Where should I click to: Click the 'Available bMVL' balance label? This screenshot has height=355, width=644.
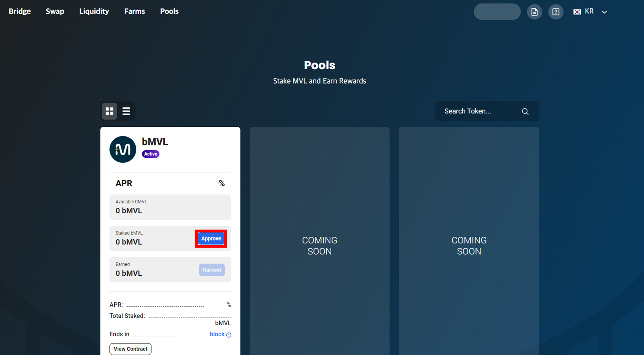coord(131,202)
